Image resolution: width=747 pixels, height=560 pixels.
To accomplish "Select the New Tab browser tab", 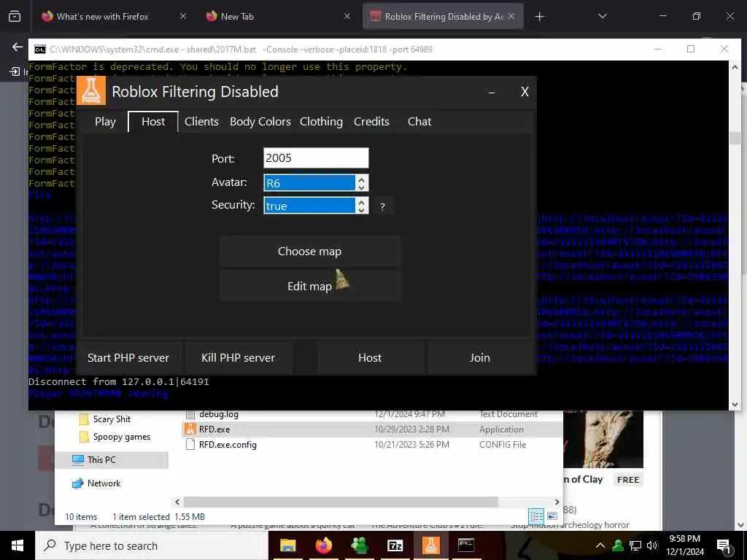I will 277,16.
